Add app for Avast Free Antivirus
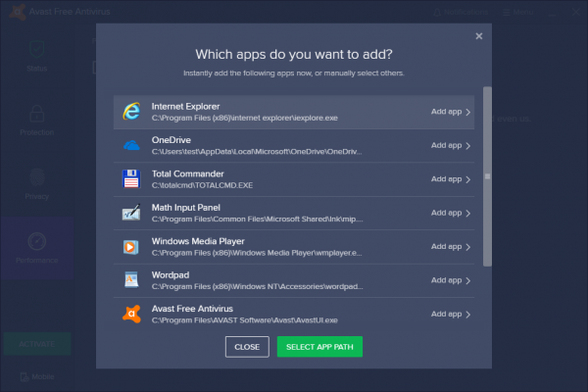 click(x=451, y=315)
